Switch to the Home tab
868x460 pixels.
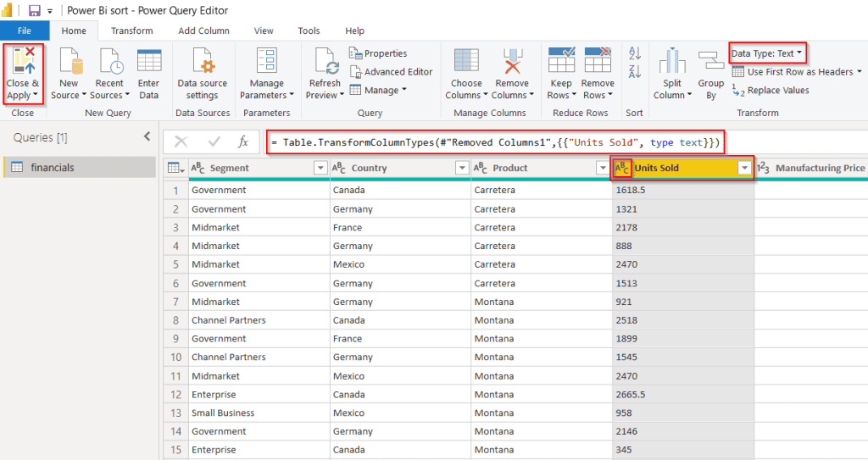pyautogui.click(x=74, y=30)
